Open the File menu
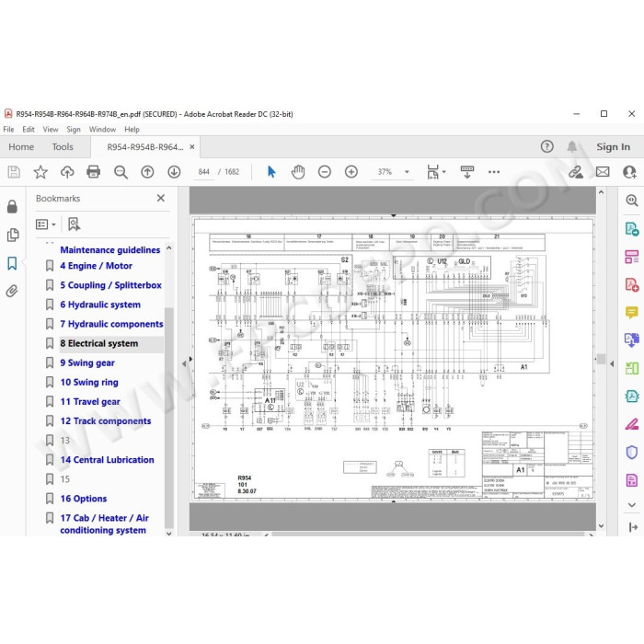This screenshot has height=644, width=644. [x=8, y=130]
